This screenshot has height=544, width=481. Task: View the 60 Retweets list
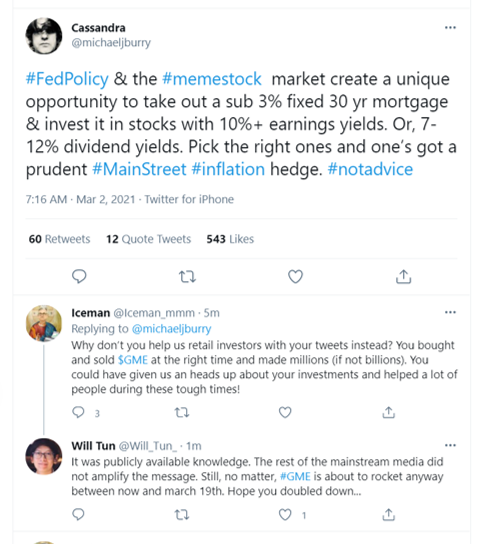[59, 239]
